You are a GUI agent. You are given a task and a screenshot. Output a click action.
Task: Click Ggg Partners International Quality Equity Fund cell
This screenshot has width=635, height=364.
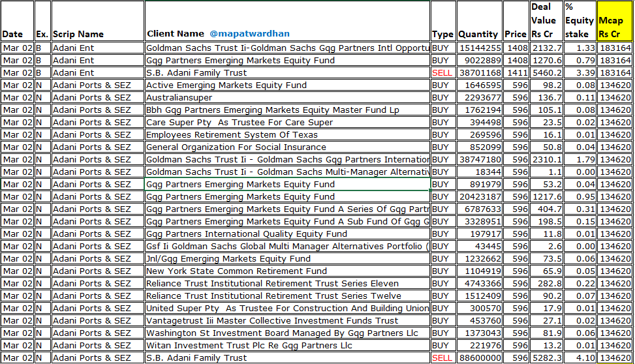click(287, 234)
